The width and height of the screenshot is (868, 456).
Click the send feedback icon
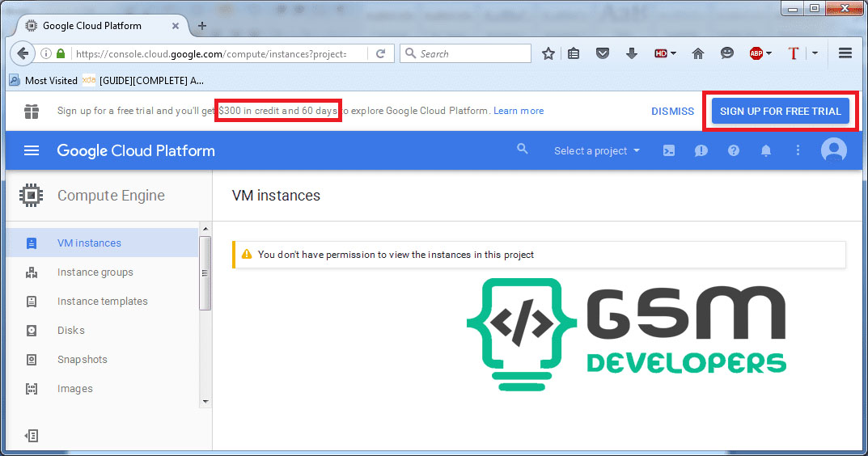pyautogui.click(x=701, y=150)
